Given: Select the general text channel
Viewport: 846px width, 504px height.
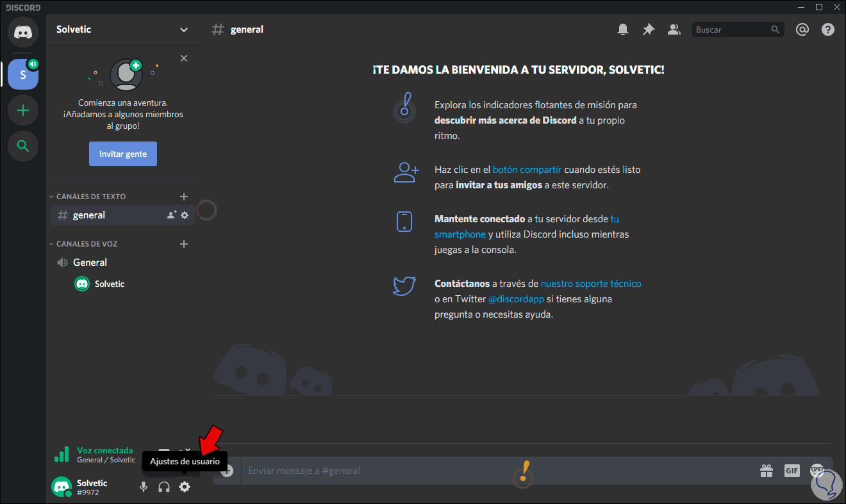Looking at the screenshot, I should tap(123, 215).
